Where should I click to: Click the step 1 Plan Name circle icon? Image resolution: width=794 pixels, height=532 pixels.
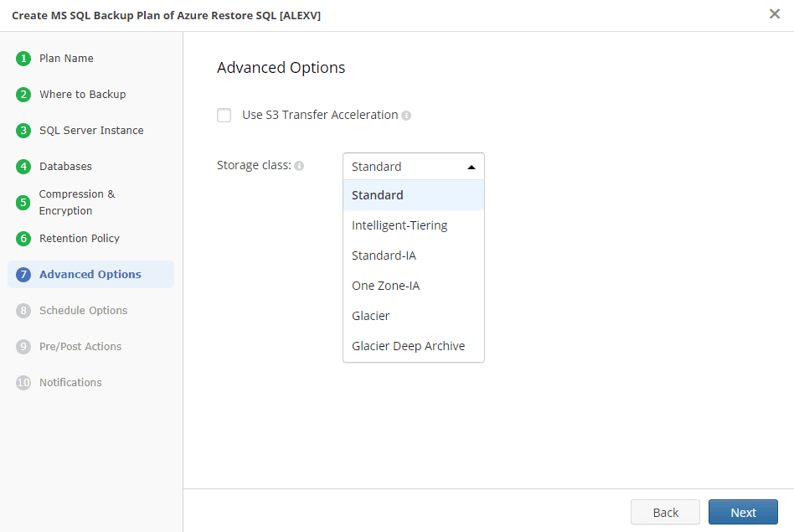[x=22, y=59]
